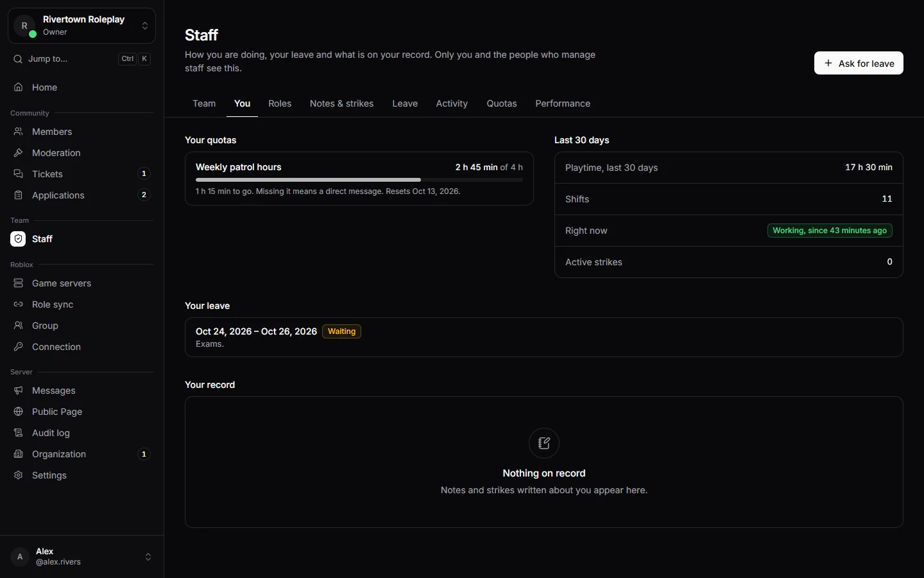Click the Ask for leave button
Image resolution: width=924 pixels, height=578 pixels.
[x=859, y=63]
